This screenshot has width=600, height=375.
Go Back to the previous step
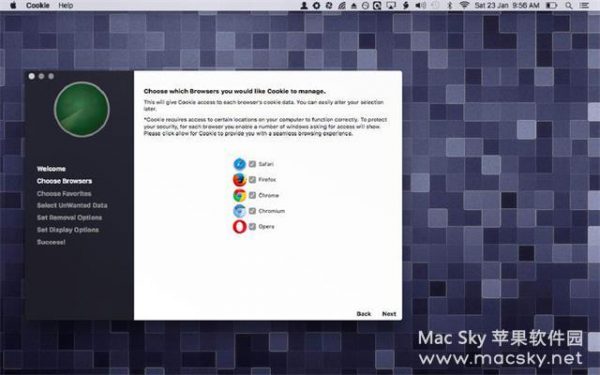coord(364,314)
